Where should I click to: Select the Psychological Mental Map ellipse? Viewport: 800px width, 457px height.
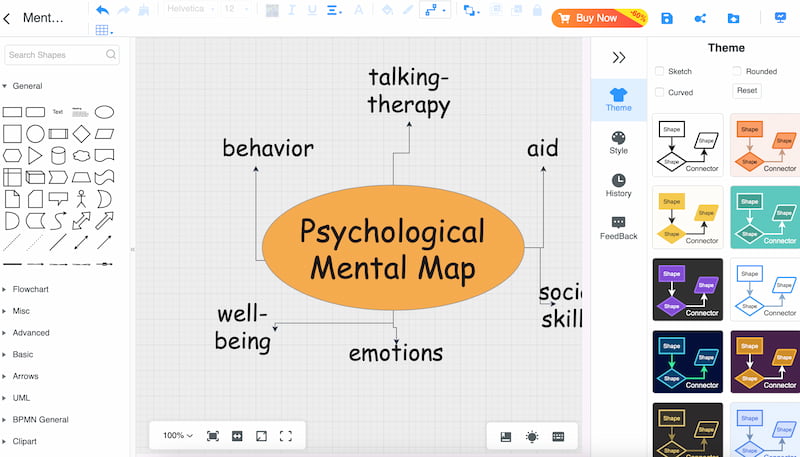click(x=393, y=247)
